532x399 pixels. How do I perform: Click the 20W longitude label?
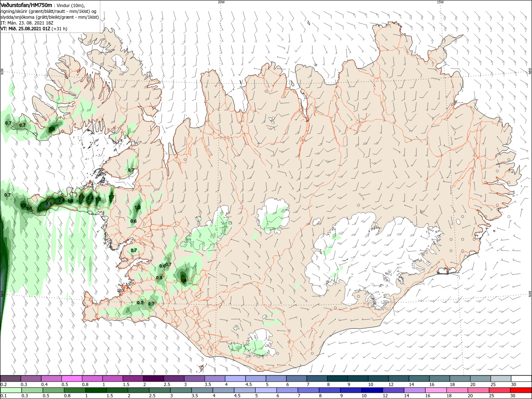pos(221,2)
